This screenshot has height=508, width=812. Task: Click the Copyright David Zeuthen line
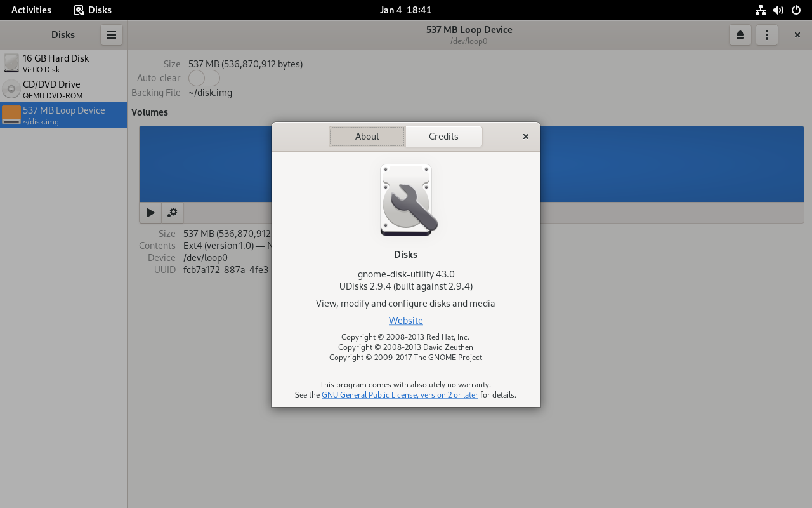click(405, 347)
